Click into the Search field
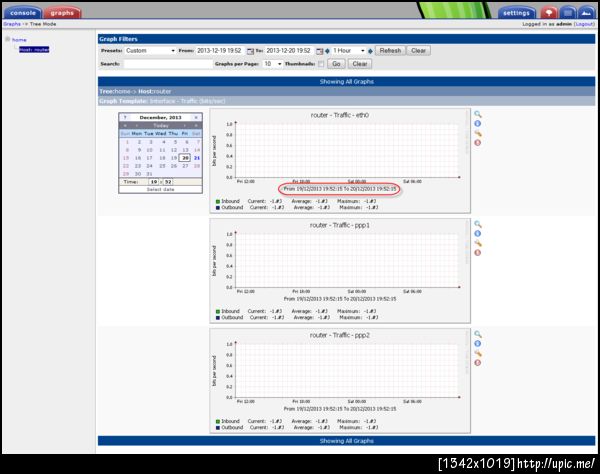600x474 pixels. pyautogui.click(x=168, y=64)
